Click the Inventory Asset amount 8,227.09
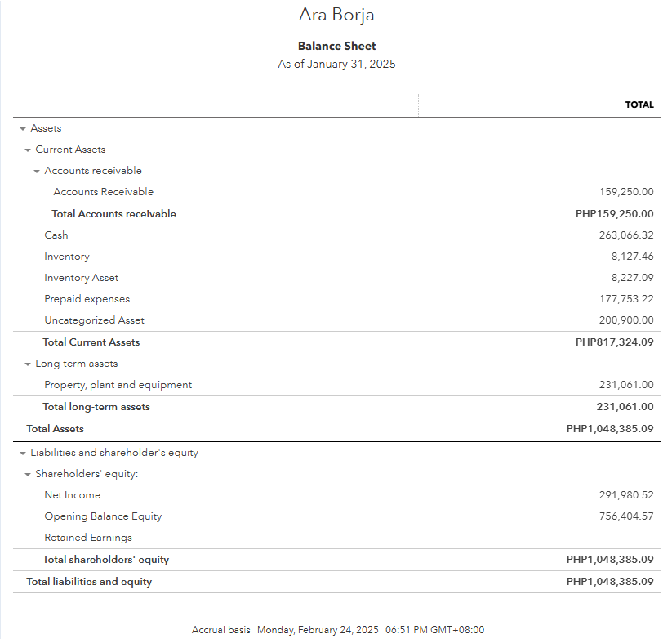 pyautogui.click(x=631, y=278)
